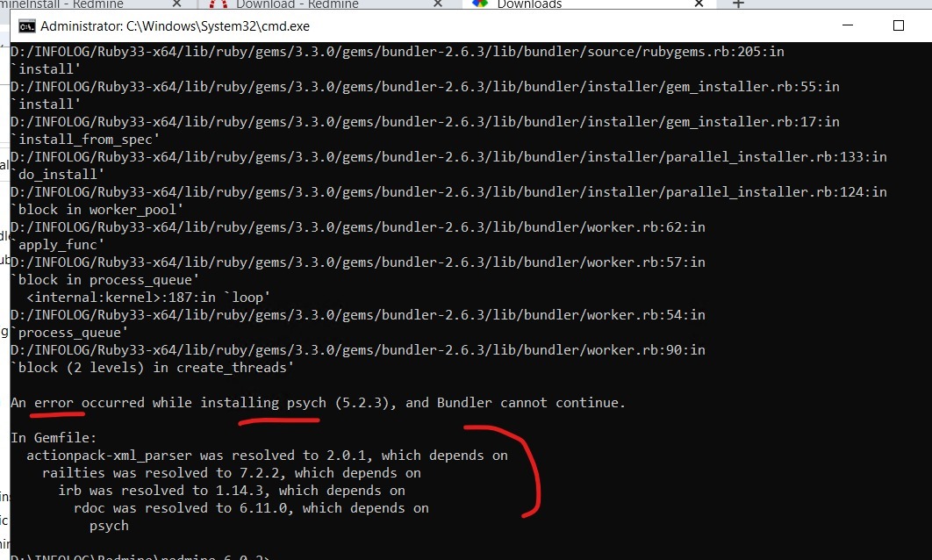Click the railties resolved to 7.2.2 line
This screenshot has width=932, height=560.
coord(231,472)
